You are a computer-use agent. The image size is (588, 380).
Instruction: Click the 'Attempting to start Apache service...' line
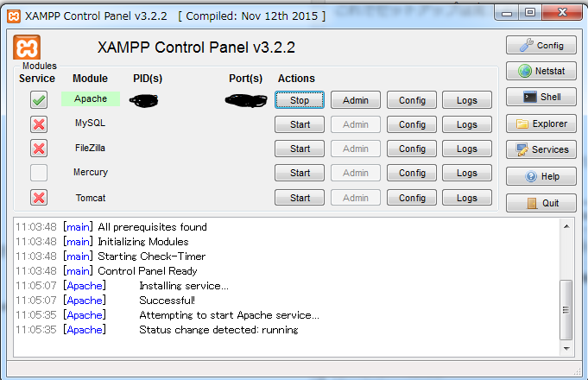[229, 315]
